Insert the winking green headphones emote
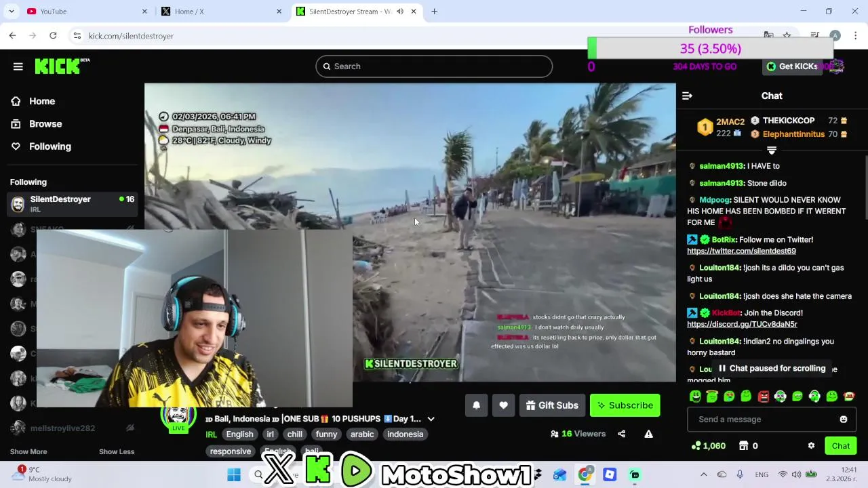This screenshot has height=488, width=868. (814, 396)
